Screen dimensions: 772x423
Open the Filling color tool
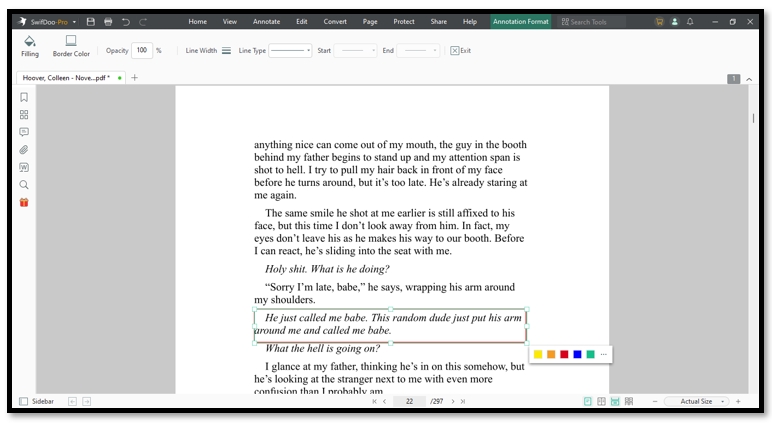(x=30, y=46)
